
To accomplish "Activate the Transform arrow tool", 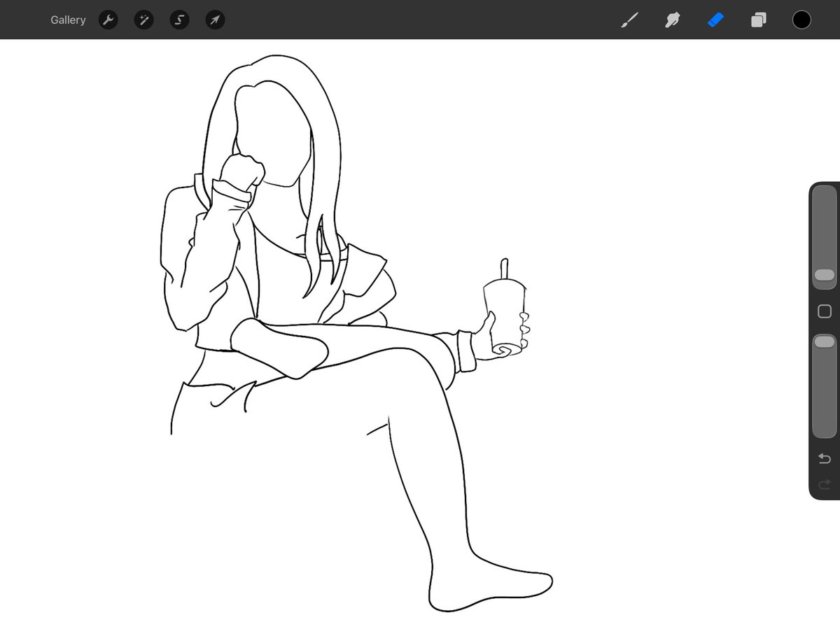I will [x=215, y=20].
